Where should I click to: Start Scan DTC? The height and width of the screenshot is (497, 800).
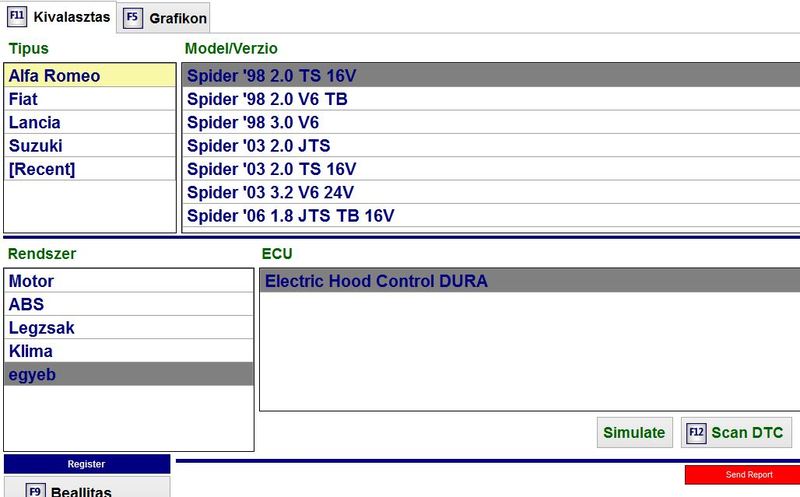click(x=736, y=433)
